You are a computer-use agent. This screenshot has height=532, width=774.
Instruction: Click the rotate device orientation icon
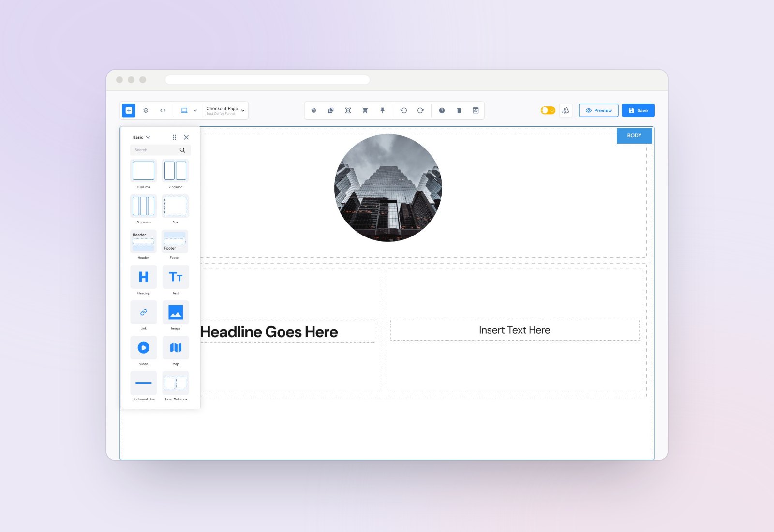(566, 110)
